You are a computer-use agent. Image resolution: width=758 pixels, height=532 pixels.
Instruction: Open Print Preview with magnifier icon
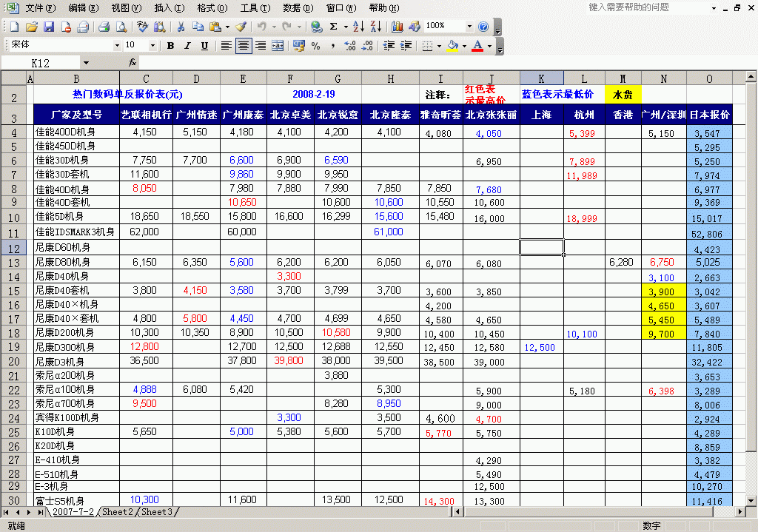[121, 27]
